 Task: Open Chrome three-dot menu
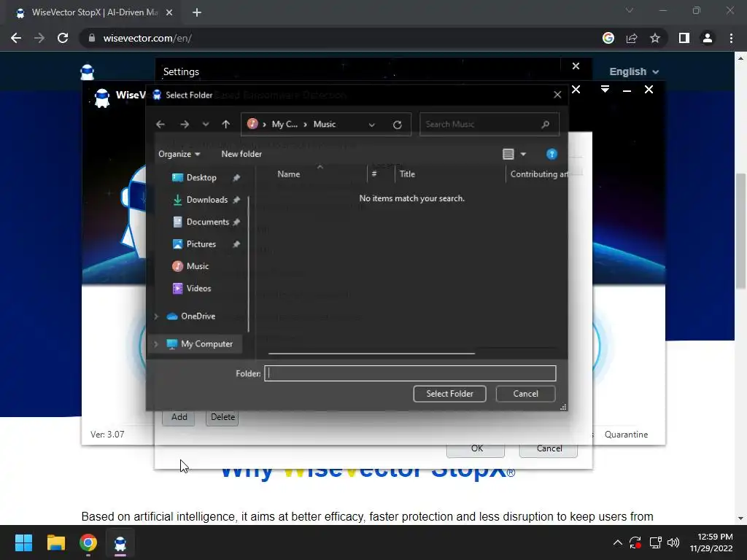click(731, 38)
